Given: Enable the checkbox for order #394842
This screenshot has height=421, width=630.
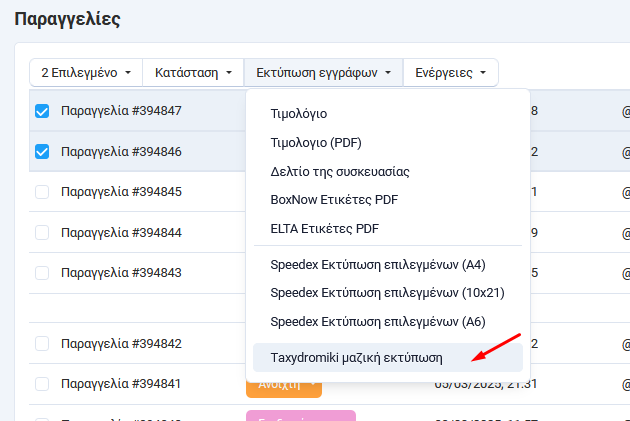Looking at the screenshot, I should coord(42,344).
